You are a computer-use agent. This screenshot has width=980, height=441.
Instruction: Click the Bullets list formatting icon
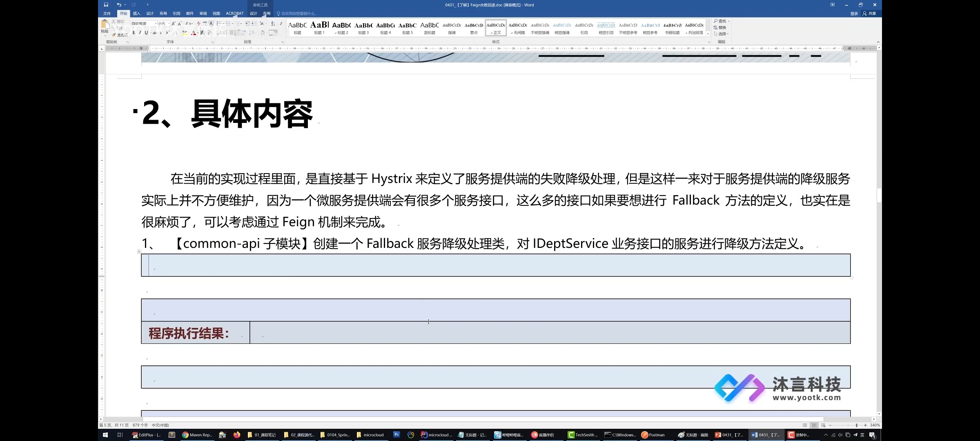click(x=219, y=23)
